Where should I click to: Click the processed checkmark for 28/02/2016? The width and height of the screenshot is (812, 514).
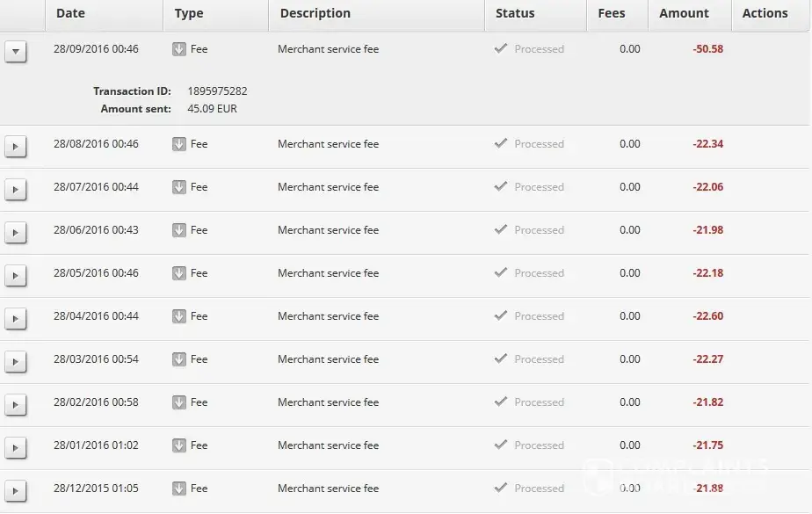(501, 402)
